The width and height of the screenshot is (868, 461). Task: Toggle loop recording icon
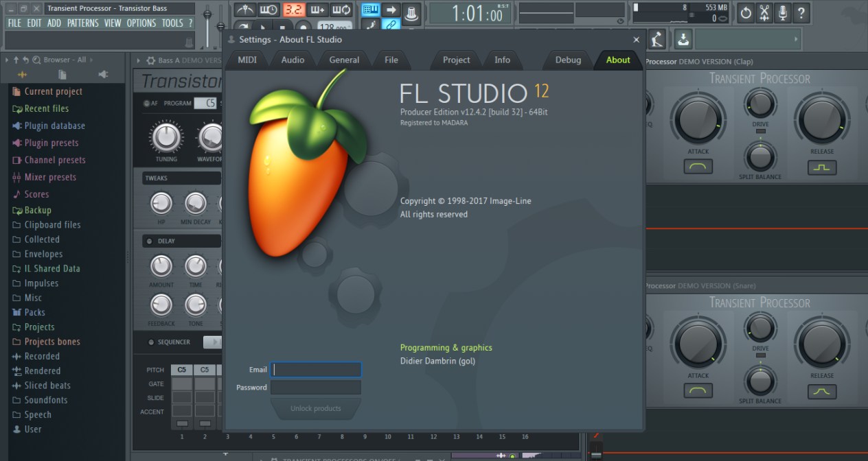pyautogui.click(x=341, y=10)
